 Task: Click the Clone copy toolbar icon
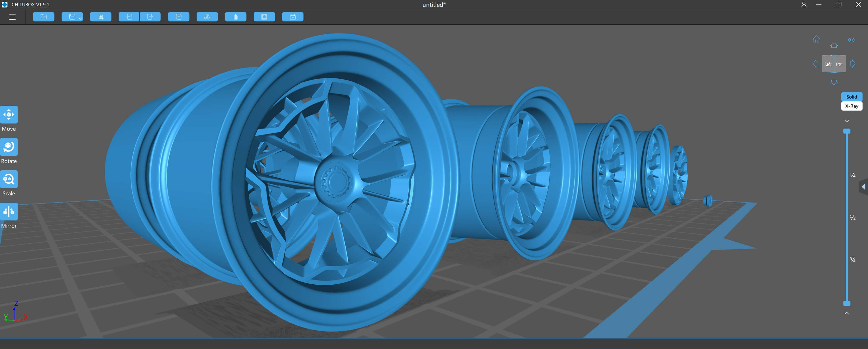tap(179, 17)
